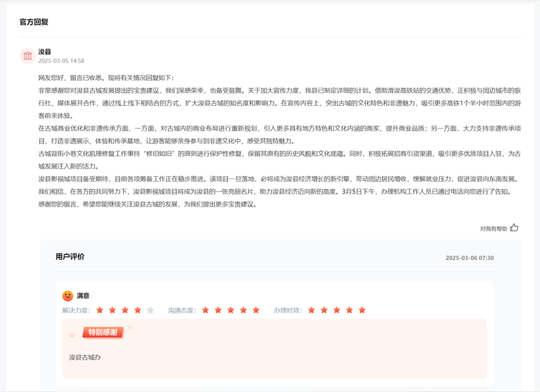Select the third star of 沟通态度
This screenshot has height=392, width=540.
230,310
